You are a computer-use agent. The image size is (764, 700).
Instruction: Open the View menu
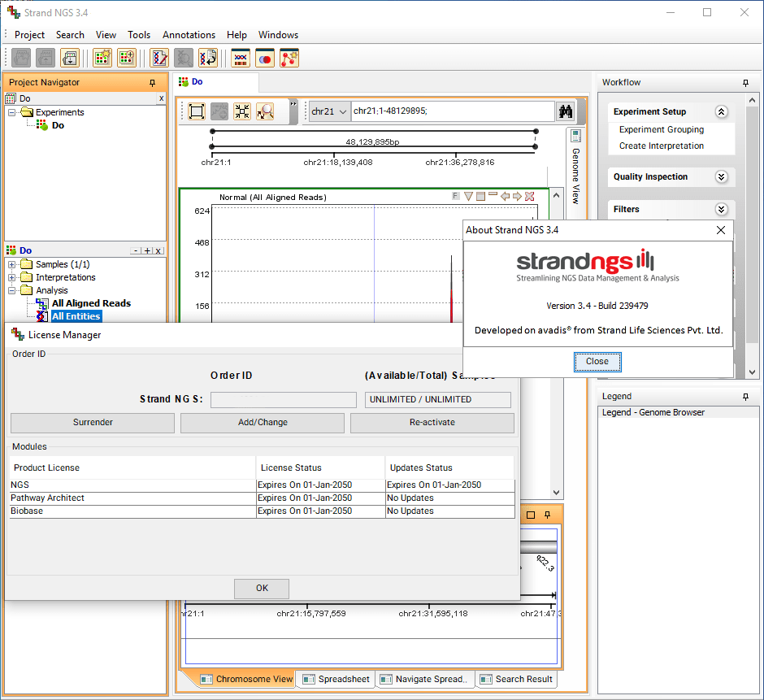click(x=106, y=35)
